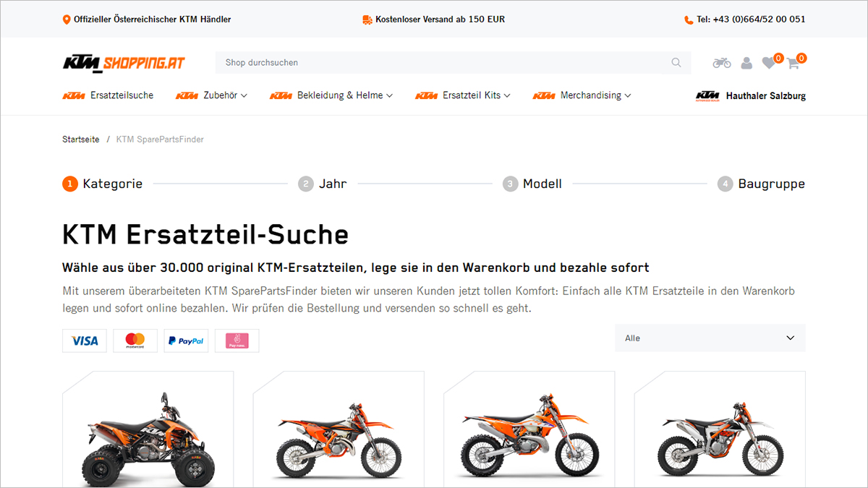Click the KTM logo next to Bekleidung & Helme
The height and width of the screenshot is (488, 868).
(281, 95)
